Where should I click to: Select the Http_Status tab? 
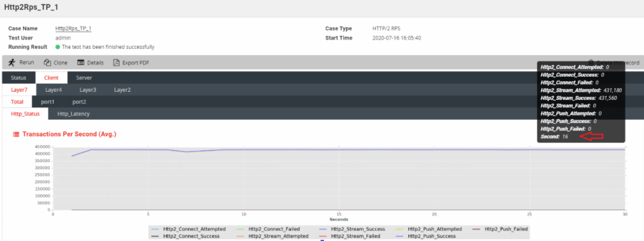tap(25, 114)
